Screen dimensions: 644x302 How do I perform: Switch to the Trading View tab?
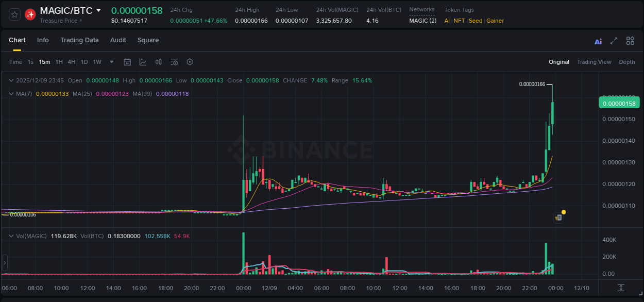[594, 62]
